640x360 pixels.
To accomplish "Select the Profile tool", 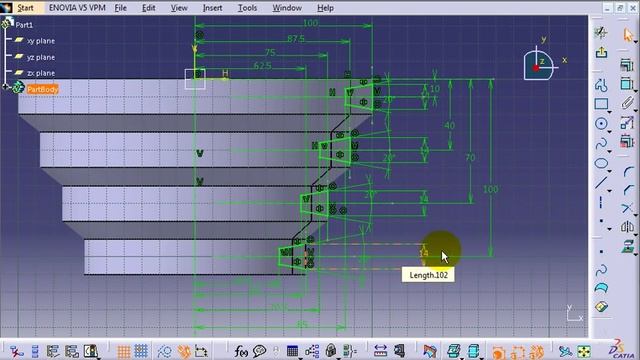I will pos(601,84).
